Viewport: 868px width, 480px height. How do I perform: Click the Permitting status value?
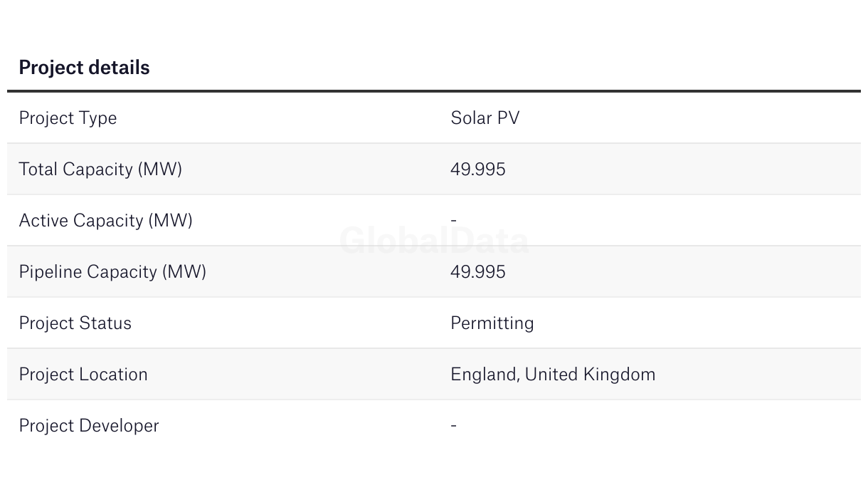[x=492, y=323]
